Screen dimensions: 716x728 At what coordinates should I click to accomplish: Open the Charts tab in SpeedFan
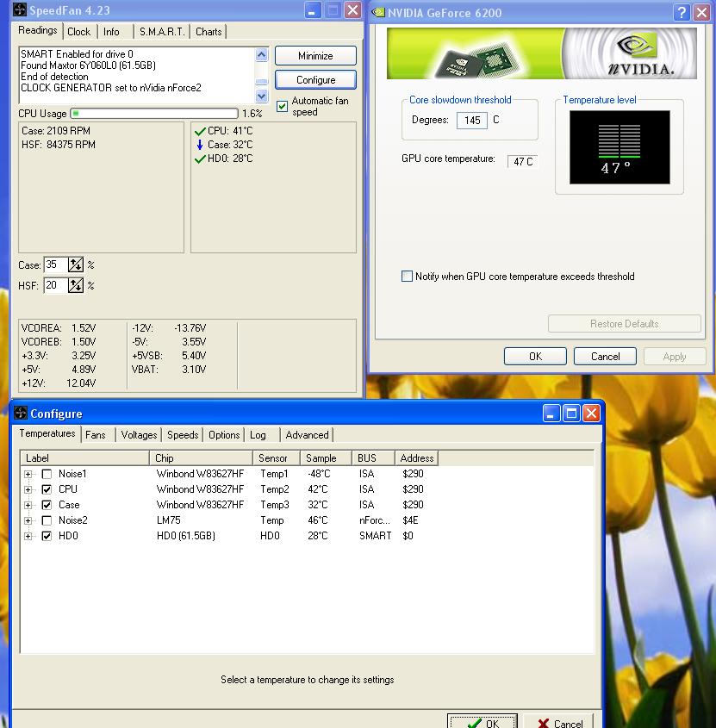[209, 32]
